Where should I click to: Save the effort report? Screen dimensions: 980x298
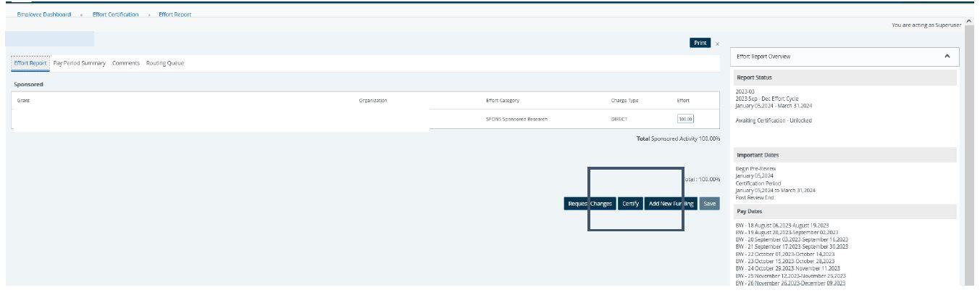click(710, 204)
